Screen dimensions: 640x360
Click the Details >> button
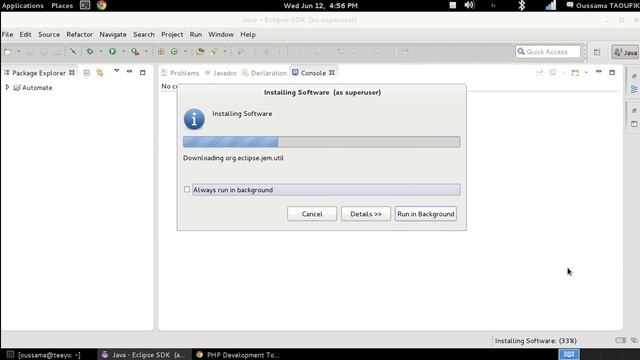tap(366, 214)
